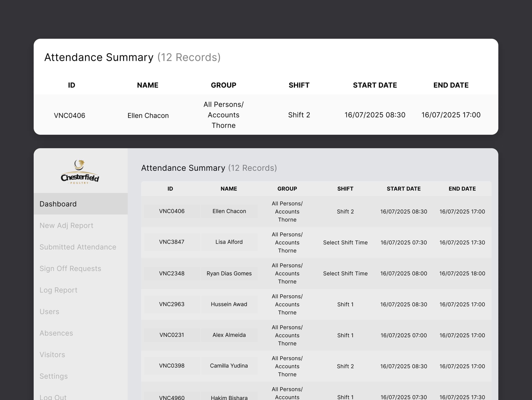Open Ryan Dias Gomes' Select Shift Time dropdown
The image size is (532, 400).
point(345,273)
